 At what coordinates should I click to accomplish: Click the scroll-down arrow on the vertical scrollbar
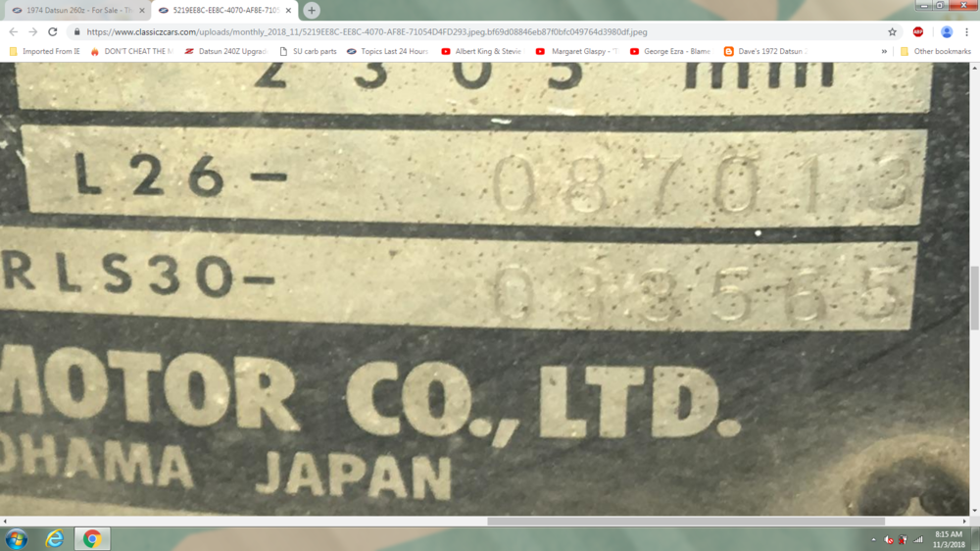[974, 511]
